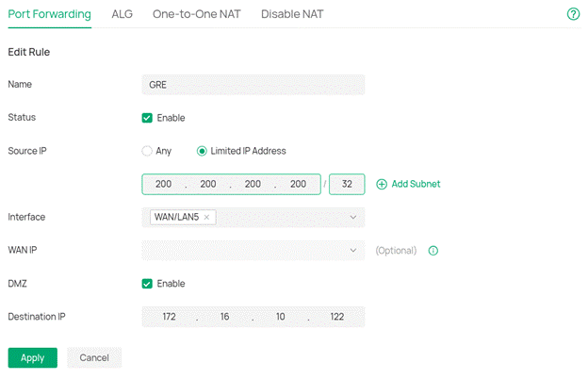Click the WAN IP info icon
This screenshot has height=379, width=588.
[x=433, y=251]
